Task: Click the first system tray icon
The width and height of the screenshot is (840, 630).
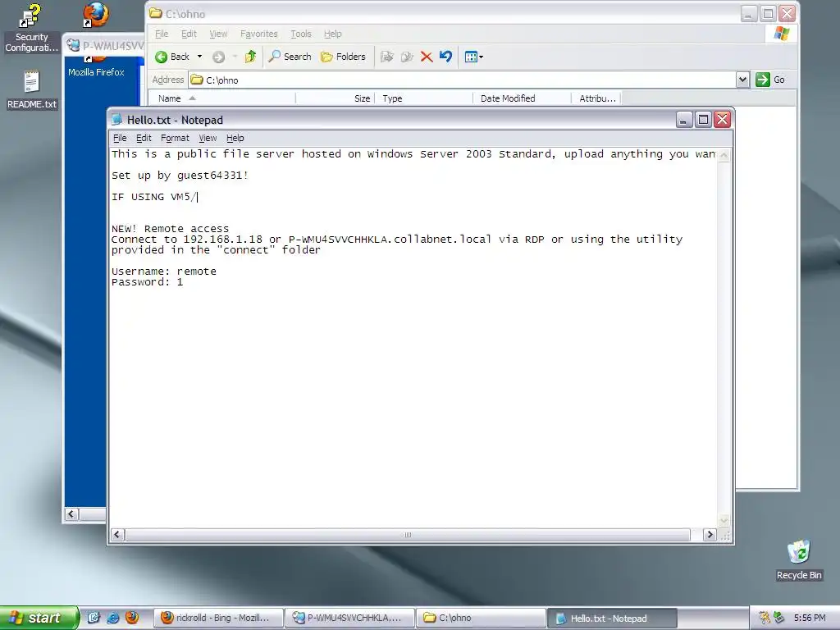Action: point(765,618)
